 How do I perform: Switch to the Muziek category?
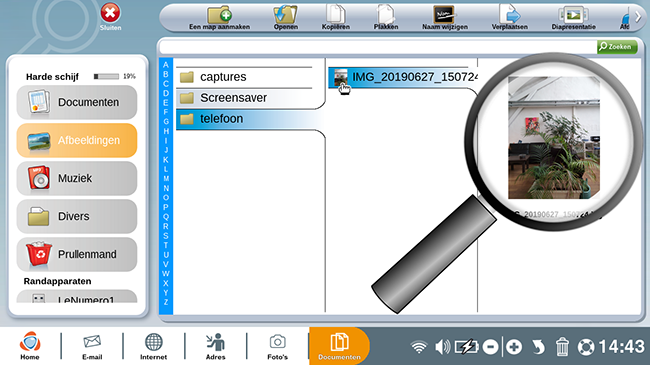[77, 178]
